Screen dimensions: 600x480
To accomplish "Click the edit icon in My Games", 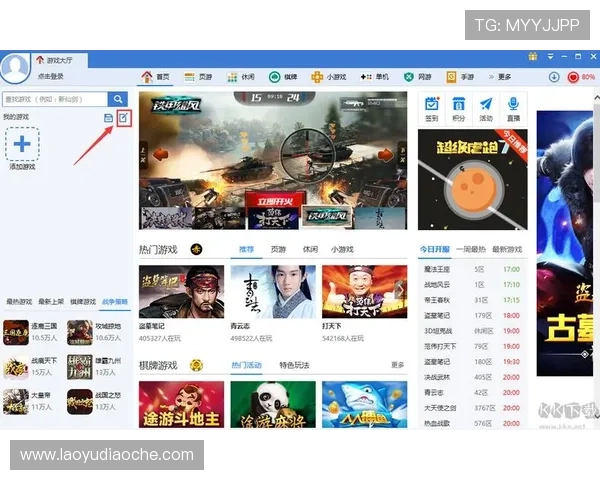I will (123, 118).
